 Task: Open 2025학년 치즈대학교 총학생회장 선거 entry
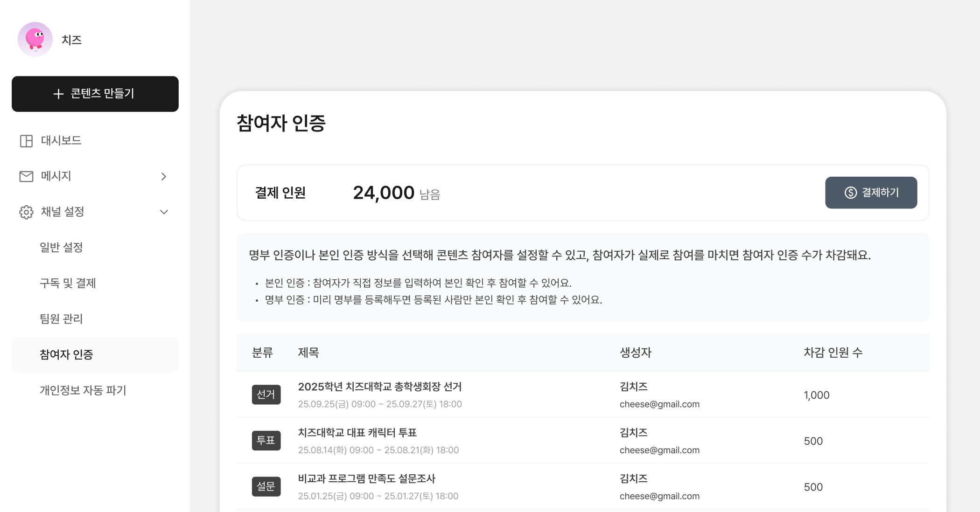point(379,387)
